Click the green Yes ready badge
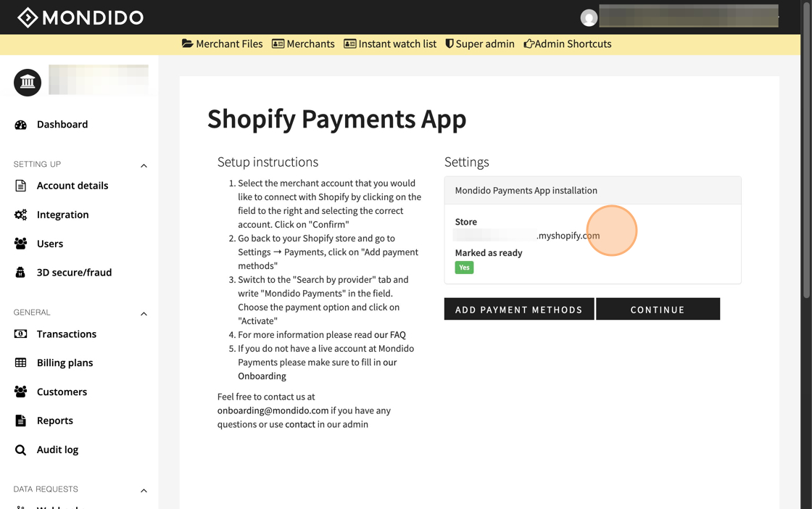The height and width of the screenshot is (509, 812). (464, 268)
